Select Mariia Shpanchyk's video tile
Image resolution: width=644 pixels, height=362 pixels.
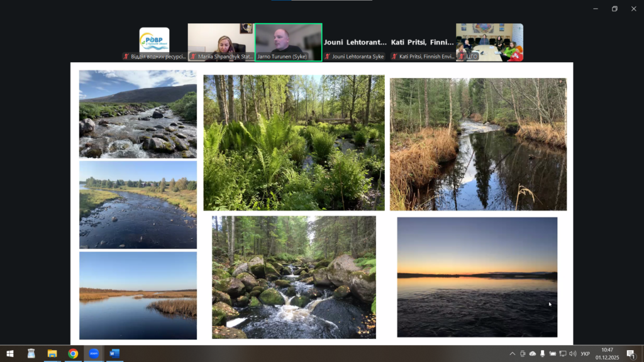[x=221, y=41]
